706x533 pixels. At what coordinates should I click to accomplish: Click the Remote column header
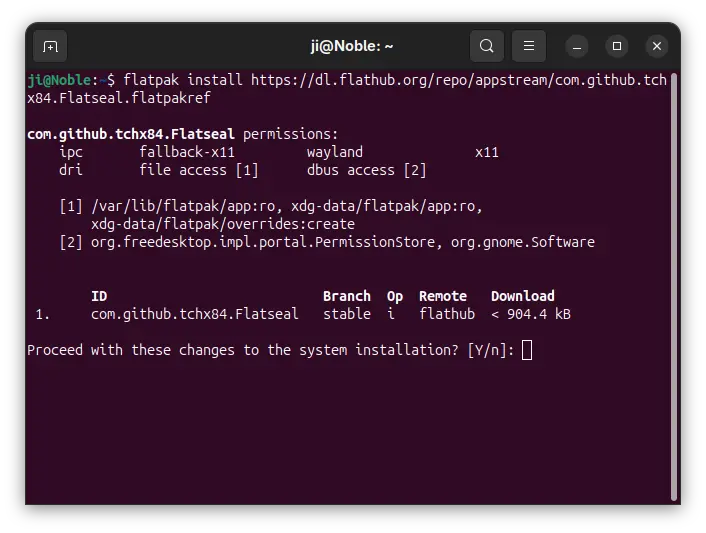[x=443, y=296]
